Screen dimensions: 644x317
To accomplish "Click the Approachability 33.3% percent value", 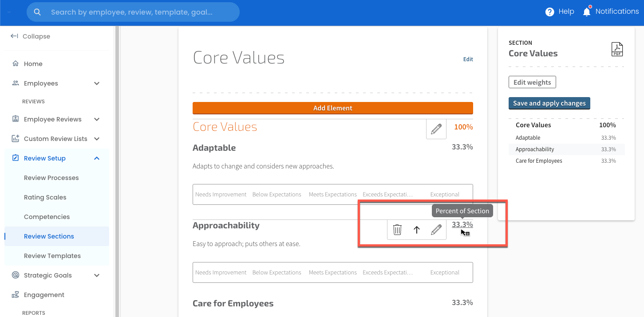I will click(462, 224).
